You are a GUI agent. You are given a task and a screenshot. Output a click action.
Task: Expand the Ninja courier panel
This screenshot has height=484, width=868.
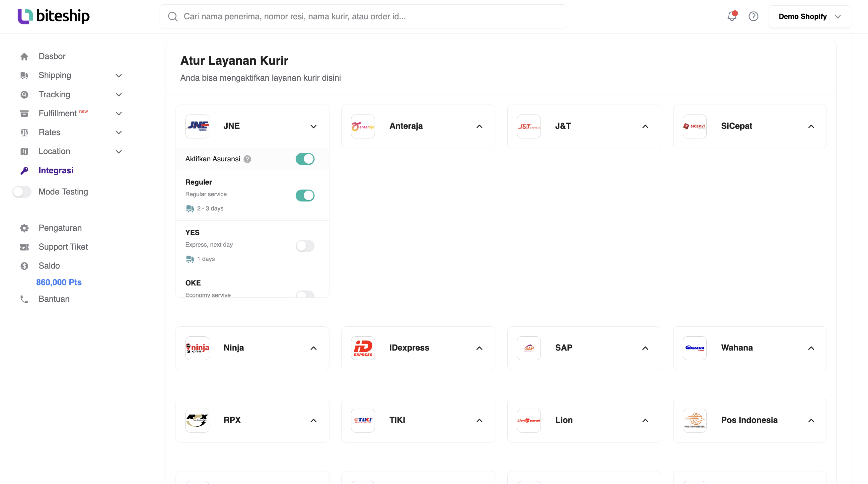pyautogui.click(x=314, y=348)
